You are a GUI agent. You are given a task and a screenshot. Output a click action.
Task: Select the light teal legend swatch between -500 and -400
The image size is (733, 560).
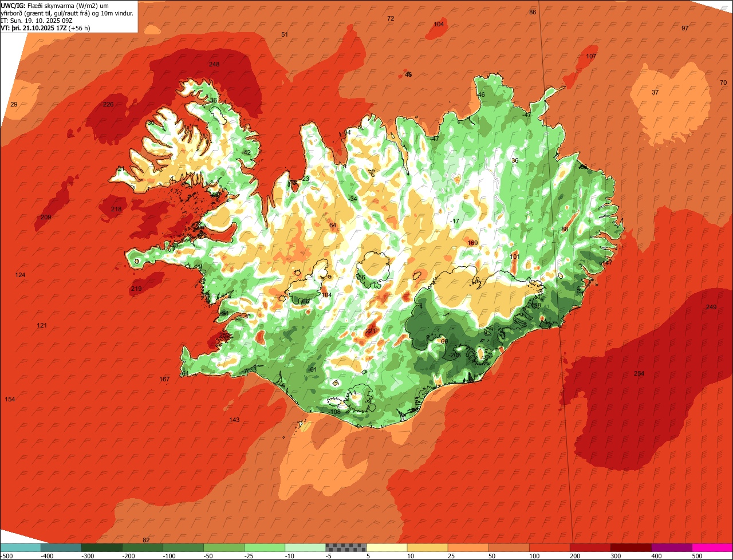pos(21,547)
